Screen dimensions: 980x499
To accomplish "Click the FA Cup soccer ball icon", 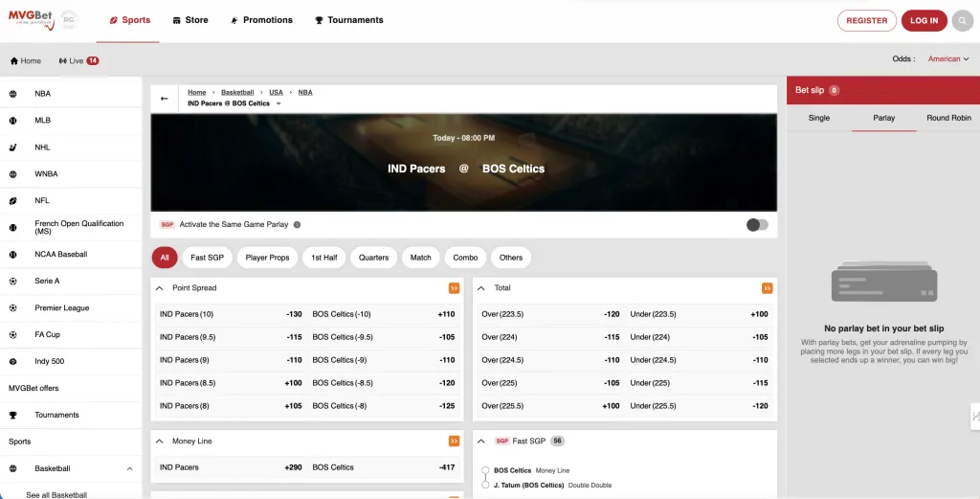I will (12, 335).
